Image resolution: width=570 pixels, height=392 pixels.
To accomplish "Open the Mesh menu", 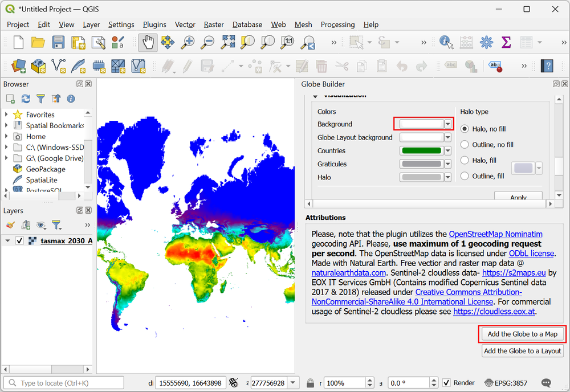I will click(x=303, y=24).
